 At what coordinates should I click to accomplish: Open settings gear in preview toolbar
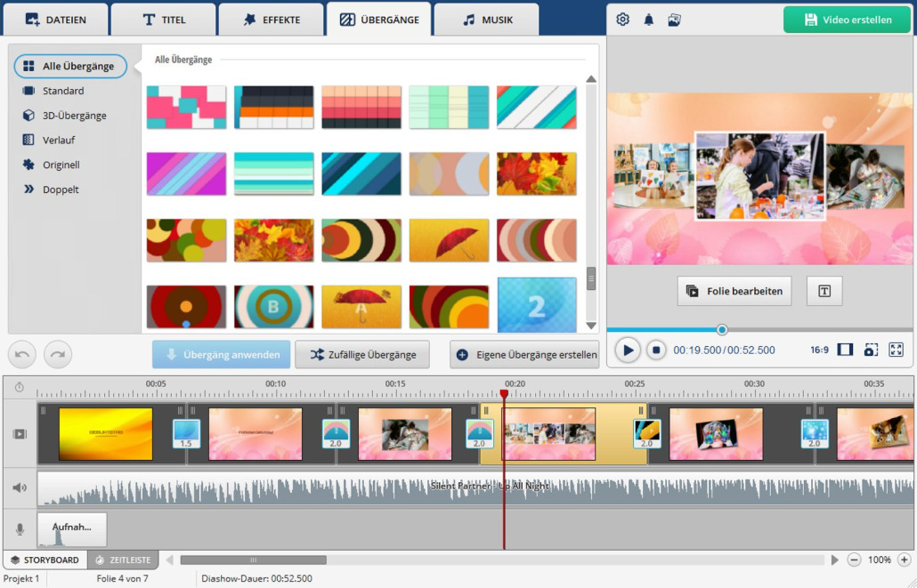(x=622, y=20)
